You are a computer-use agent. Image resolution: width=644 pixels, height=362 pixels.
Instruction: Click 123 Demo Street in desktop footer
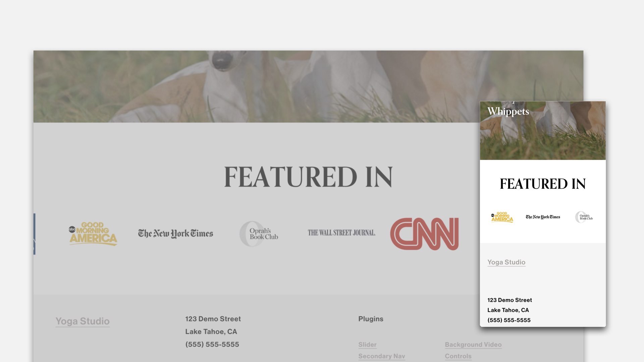click(213, 319)
